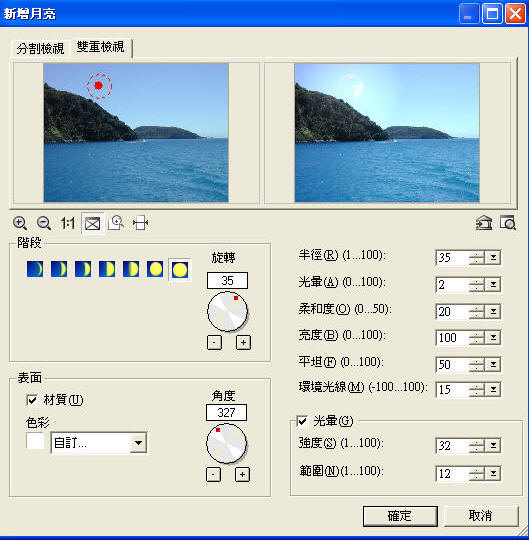Viewport: 529px width, 541px height.
Task: Choose the first crescent moon phase icon
Action: (35, 269)
